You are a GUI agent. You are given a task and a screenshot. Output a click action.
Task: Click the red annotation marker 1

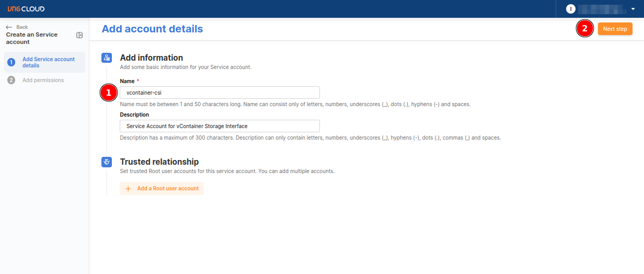[x=108, y=93]
